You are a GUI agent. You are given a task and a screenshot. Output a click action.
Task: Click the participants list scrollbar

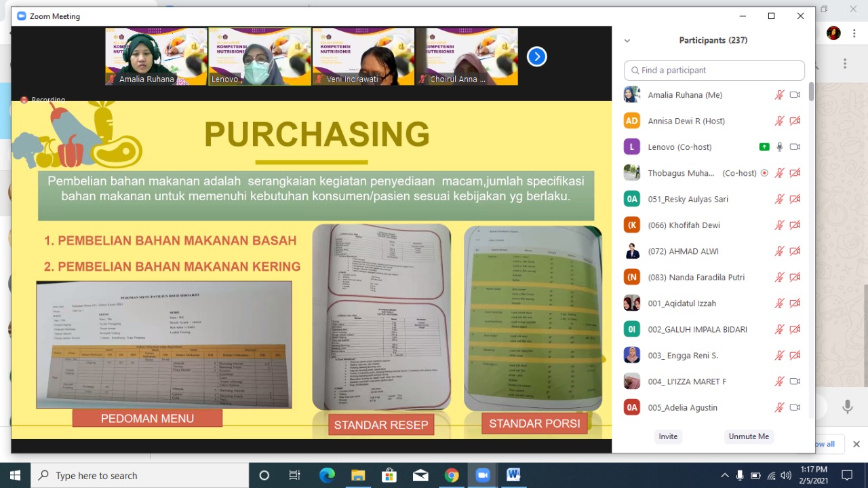coord(811,92)
